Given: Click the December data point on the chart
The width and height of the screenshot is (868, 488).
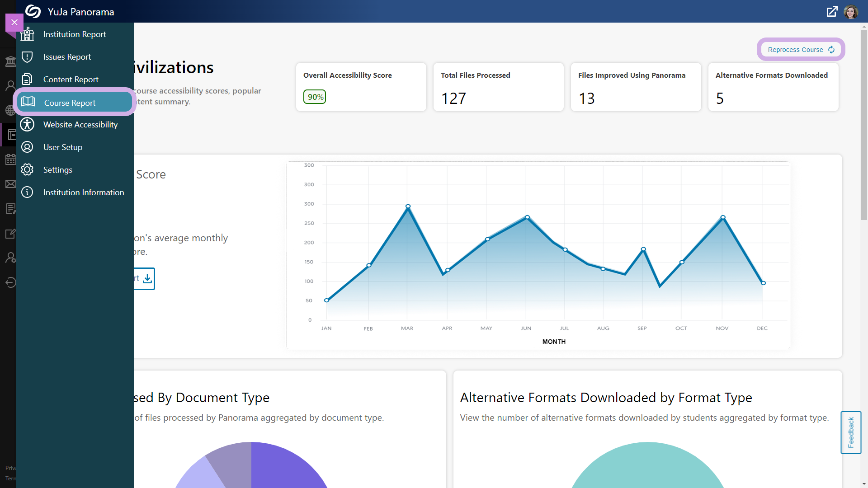Looking at the screenshot, I should click(763, 283).
